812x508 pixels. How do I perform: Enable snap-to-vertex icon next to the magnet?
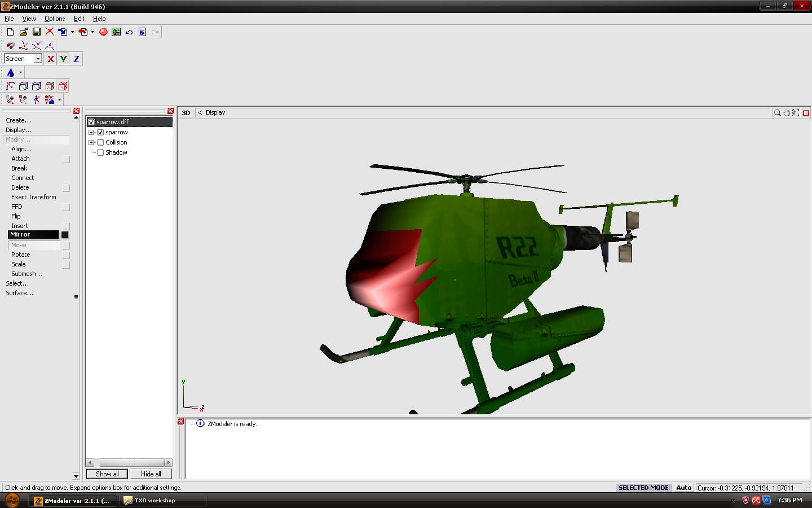click(x=24, y=46)
